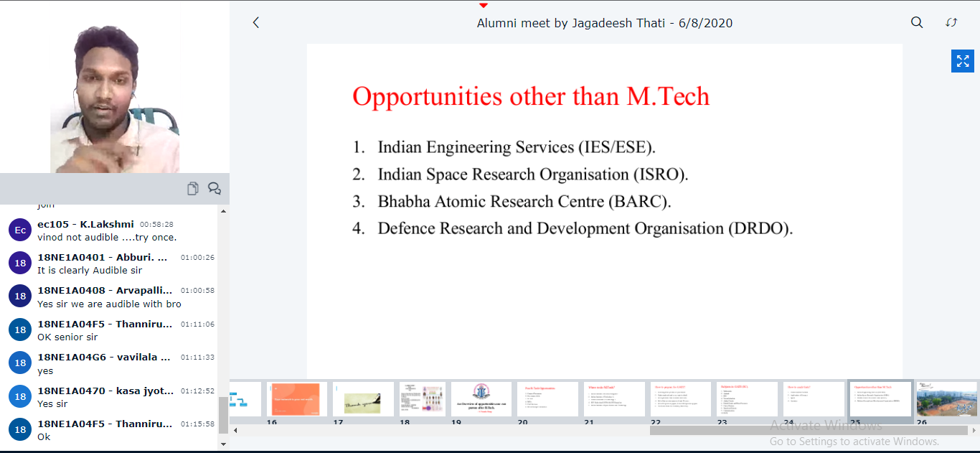This screenshot has width=980, height=453.
Task: Click the 'Alumni meet by Jagadeesh Thati' title
Action: pos(605,23)
